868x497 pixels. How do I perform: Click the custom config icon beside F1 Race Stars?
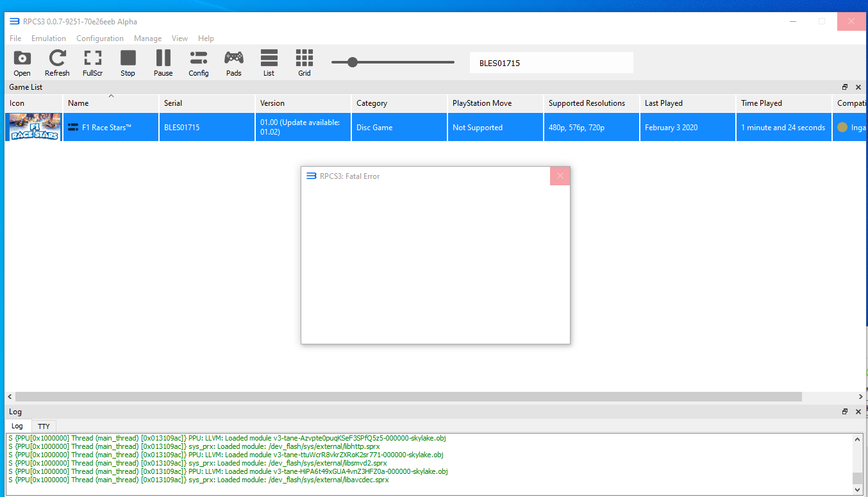pos(73,127)
